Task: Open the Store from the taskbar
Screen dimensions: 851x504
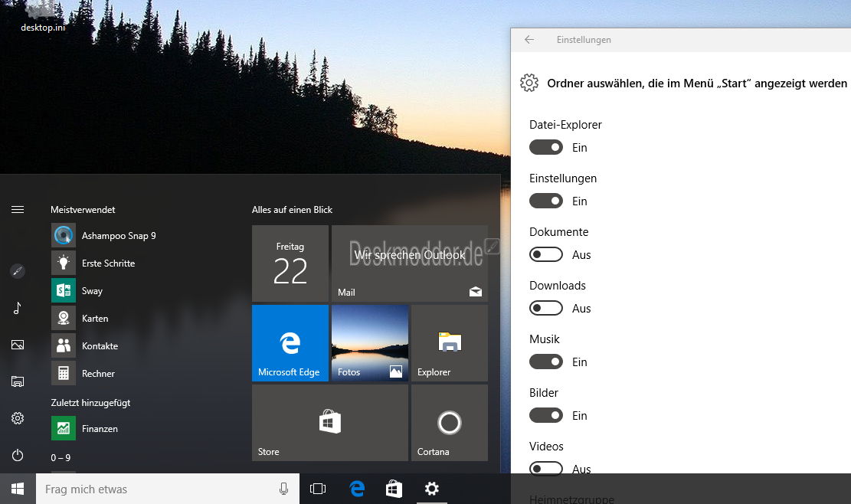Action: tap(394, 489)
